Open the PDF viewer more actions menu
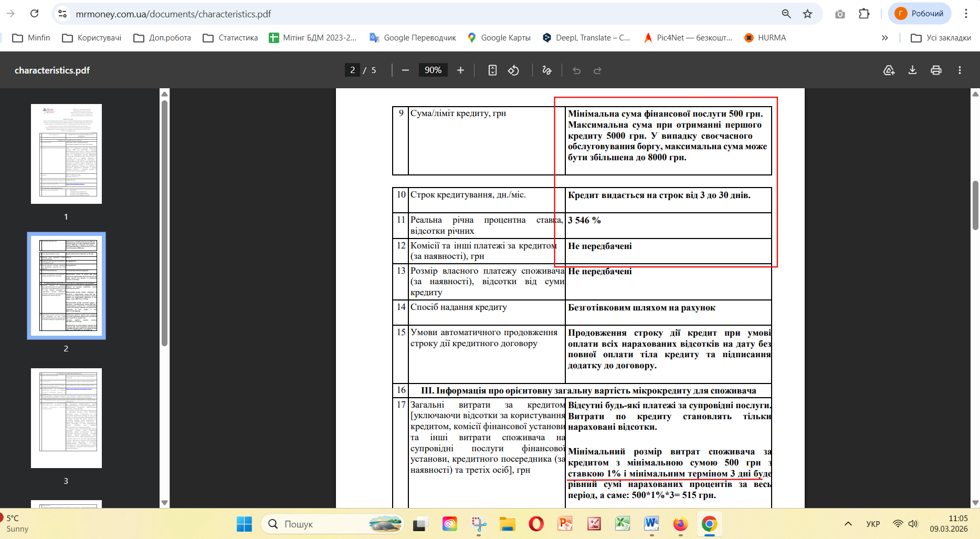This screenshot has height=539, width=980. click(x=960, y=70)
